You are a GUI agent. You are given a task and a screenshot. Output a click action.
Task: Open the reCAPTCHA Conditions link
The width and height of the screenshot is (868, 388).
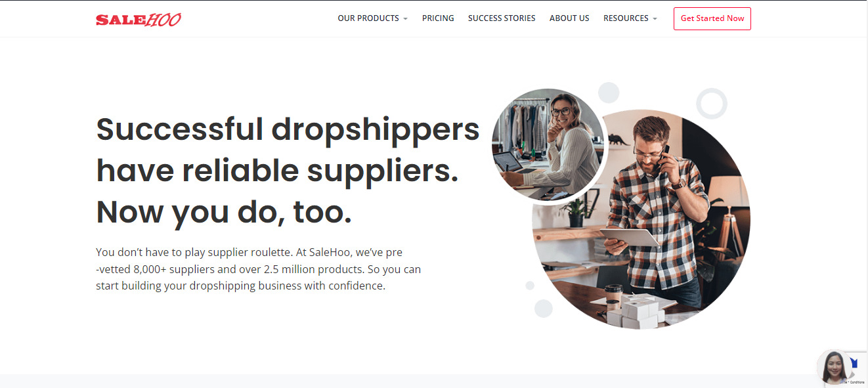pyautogui.click(x=856, y=382)
